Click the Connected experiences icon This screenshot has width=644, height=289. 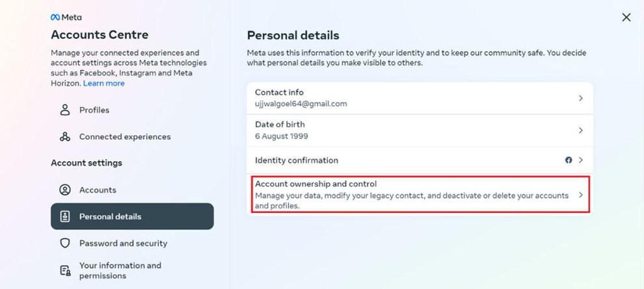(x=64, y=136)
